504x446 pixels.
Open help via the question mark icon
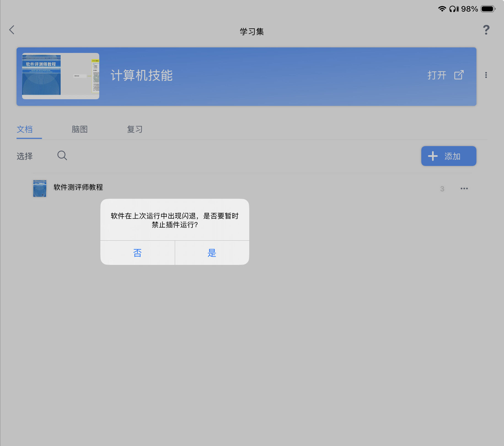(x=486, y=30)
